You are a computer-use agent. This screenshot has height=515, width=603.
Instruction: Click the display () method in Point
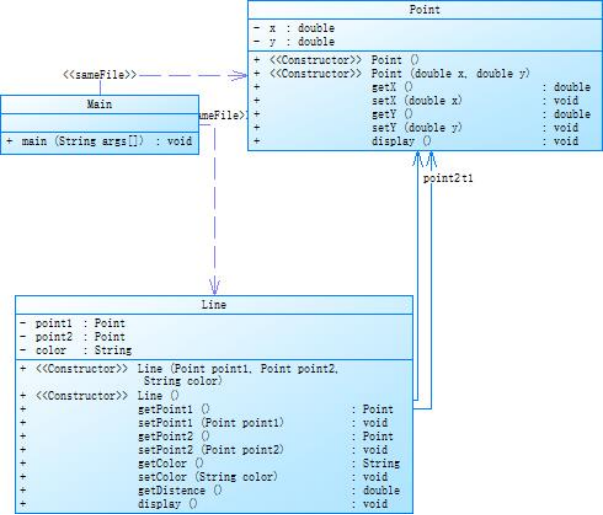(416, 141)
